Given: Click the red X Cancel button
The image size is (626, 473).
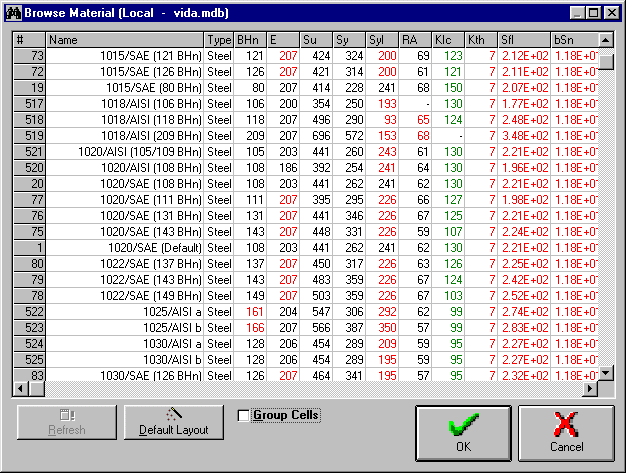Looking at the screenshot, I should (566, 434).
